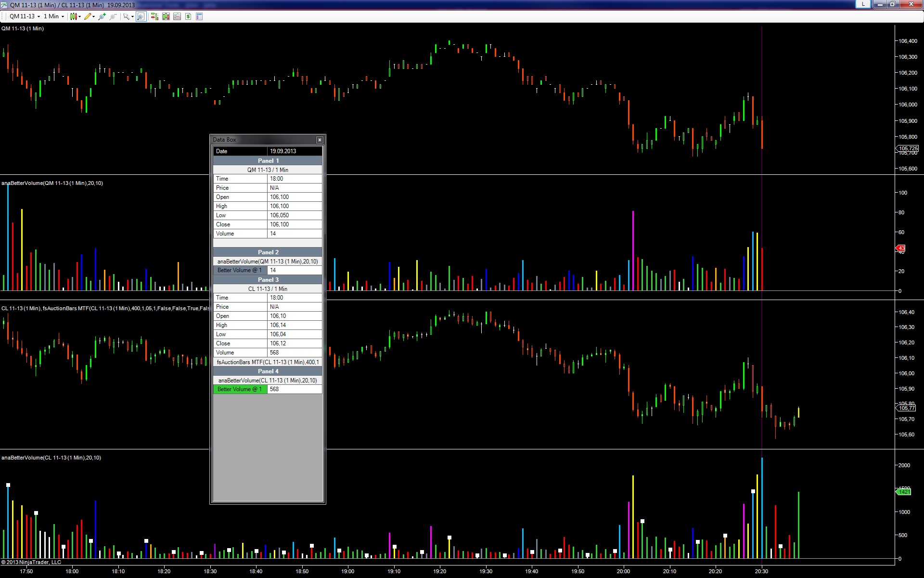
Task: Click the gray Better Volume @ 1 swatch
Action: pyautogui.click(x=240, y=270)
